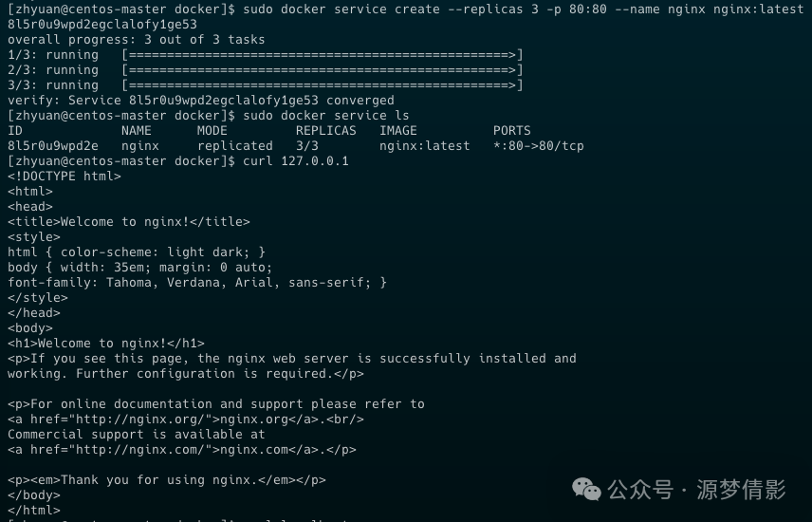This screenshot has width=812, height=522.
Task: Click the 'Thank you for using nginx.' line
Action: tap(167, 480)
